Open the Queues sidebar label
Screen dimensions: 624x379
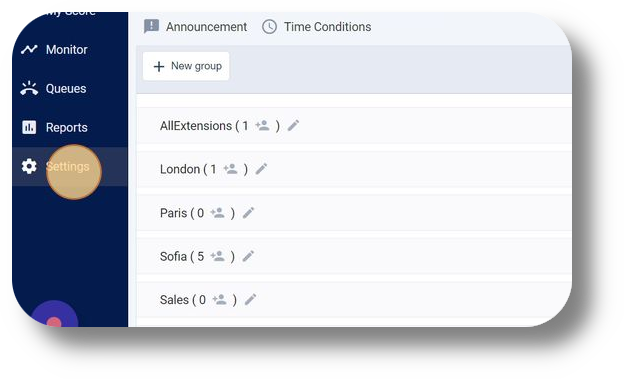(66, 88)
